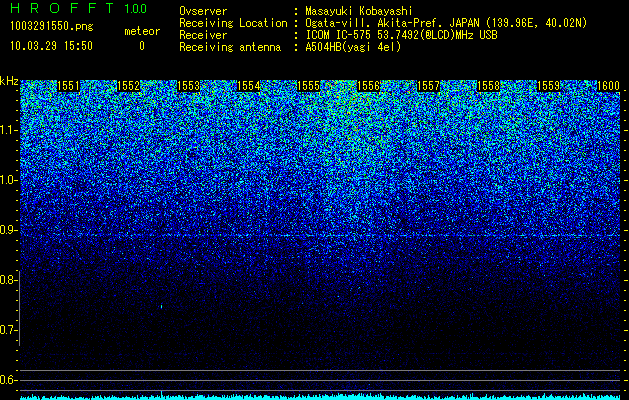629x400 pixels.
Task: Click the 0.9 frequency axis label
Action: (x=8, y=230)
